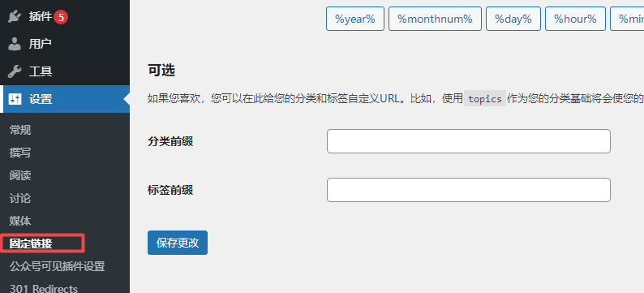
Task: Click the 标签前缀 text field
Action: [469, 190]
